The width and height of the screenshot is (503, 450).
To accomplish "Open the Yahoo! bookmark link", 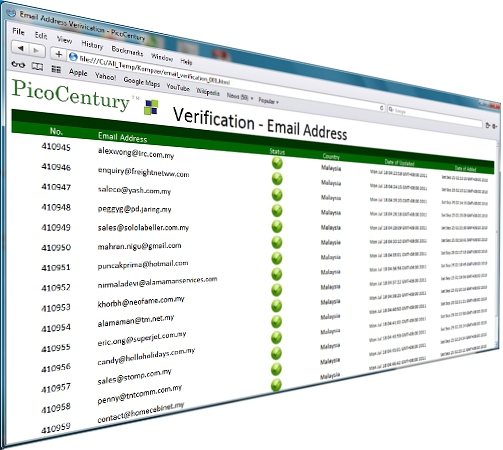I will pyautogui.click(x=105, y=76).
